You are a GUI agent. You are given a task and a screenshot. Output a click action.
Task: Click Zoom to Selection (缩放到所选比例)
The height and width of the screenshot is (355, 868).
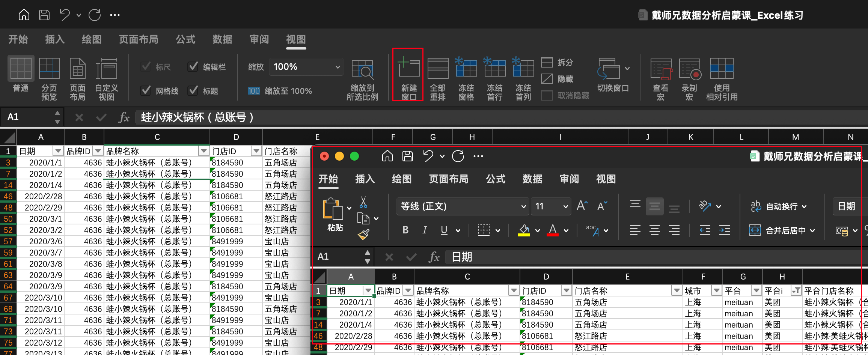tap(362, 80)
